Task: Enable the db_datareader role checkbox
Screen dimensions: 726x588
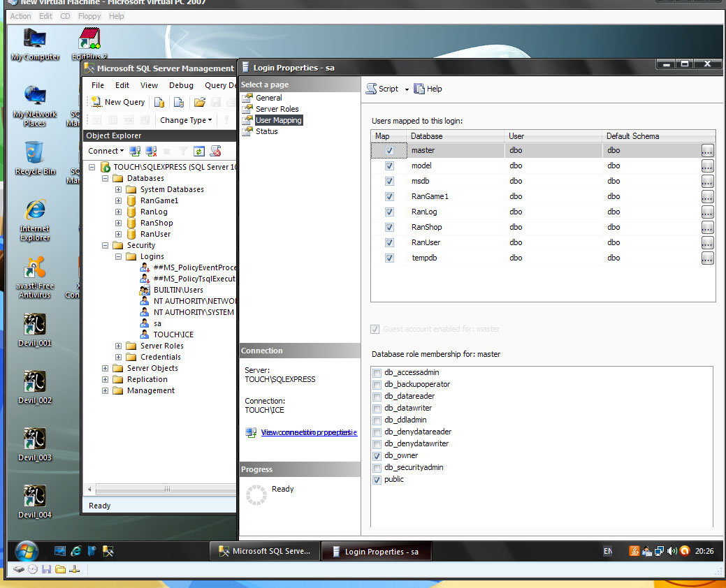Action: click(x=377, y=397)
